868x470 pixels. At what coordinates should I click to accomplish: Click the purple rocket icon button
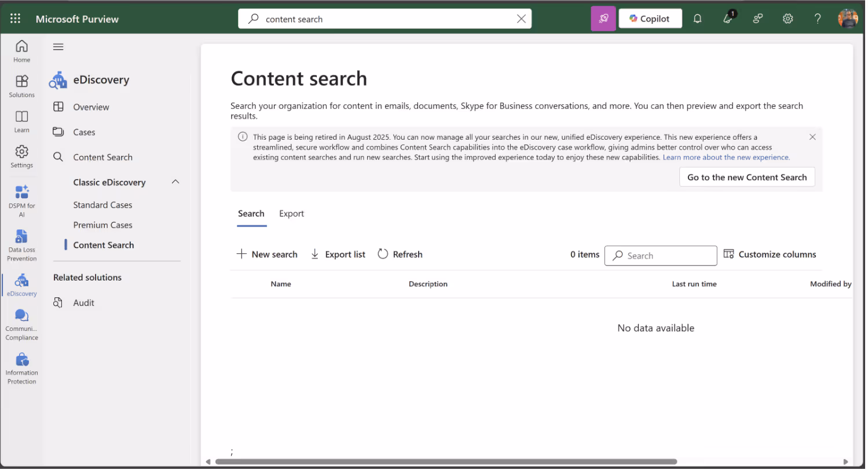[603, 19]
